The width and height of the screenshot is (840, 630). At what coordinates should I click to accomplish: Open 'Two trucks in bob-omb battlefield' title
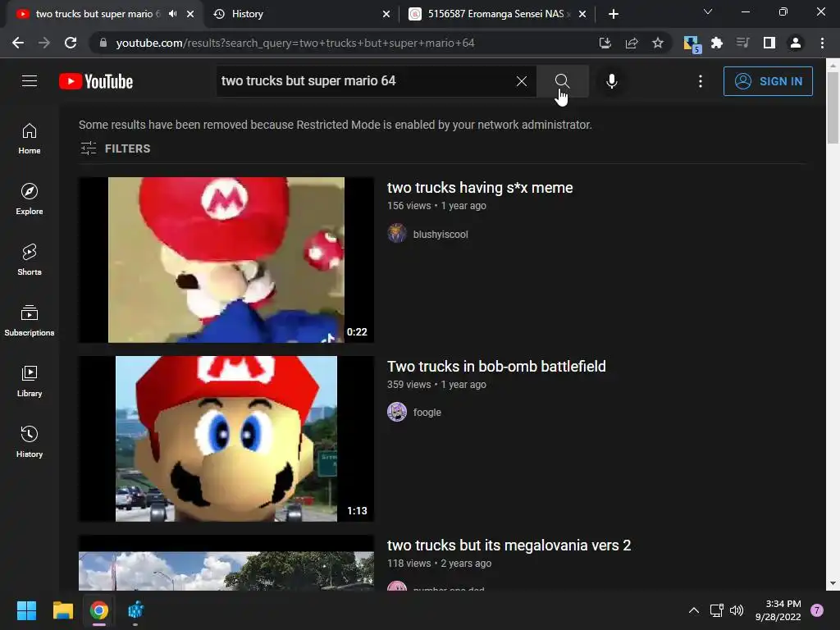(496, 367)
